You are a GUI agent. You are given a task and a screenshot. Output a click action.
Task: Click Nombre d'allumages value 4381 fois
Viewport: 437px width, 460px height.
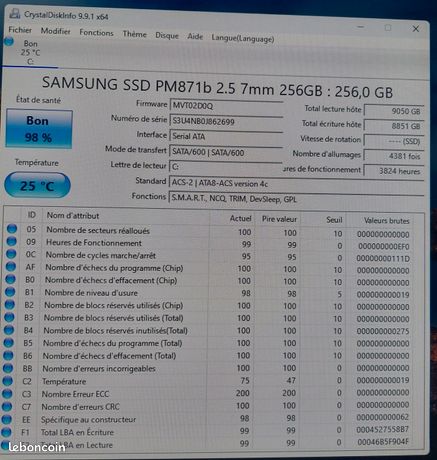tap(394, 156)
